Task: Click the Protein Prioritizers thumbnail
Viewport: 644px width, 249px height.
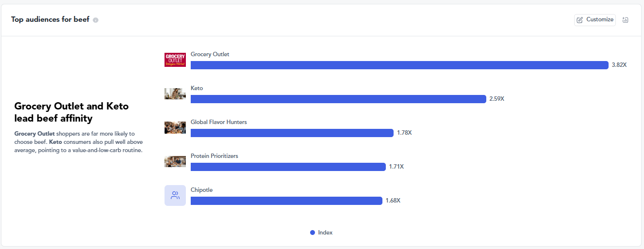Action: (175, 162)
